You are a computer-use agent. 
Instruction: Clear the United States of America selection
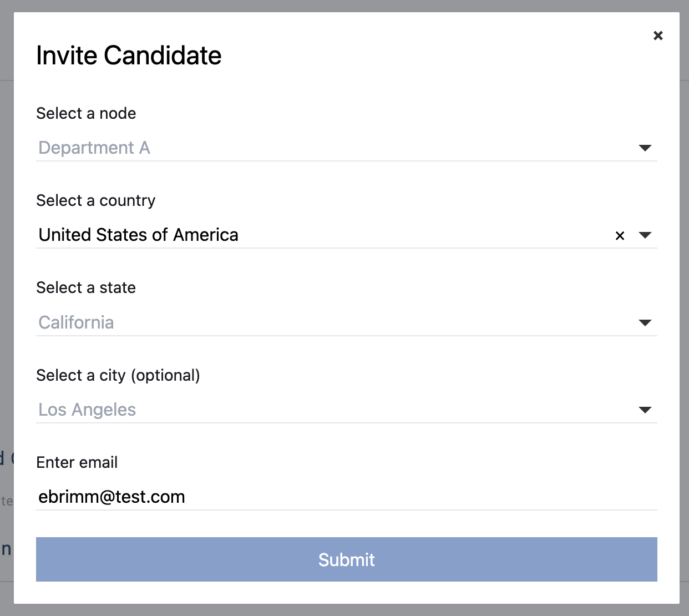coord(620,236)
